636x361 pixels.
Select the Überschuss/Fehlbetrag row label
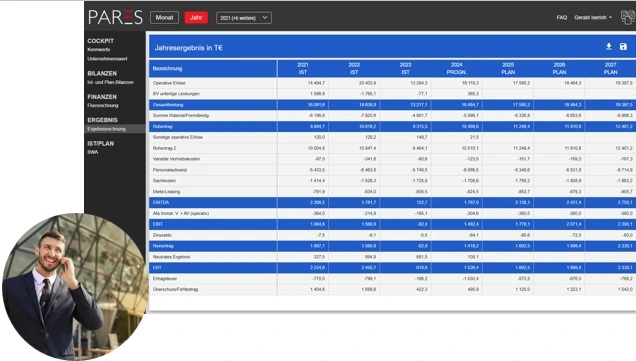click(x=175, y=289)
